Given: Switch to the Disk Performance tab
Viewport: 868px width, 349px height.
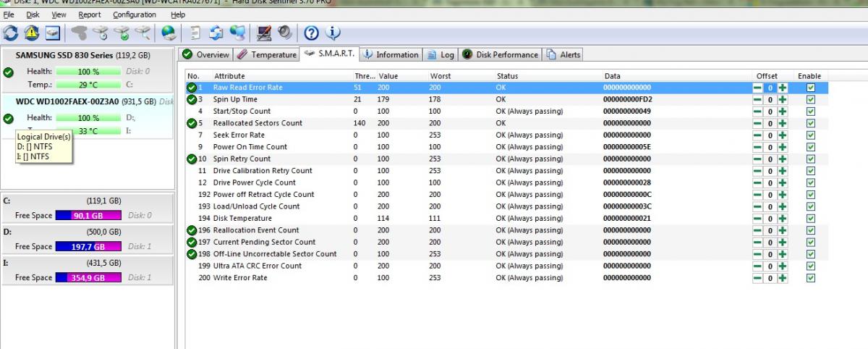Looking at the screenshot, I should [x=501, y=54].
